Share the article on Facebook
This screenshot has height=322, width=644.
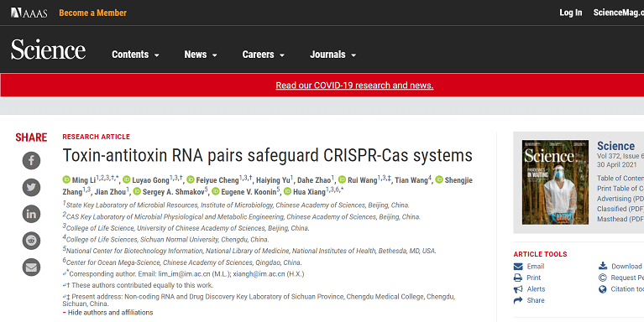point(31,160)
